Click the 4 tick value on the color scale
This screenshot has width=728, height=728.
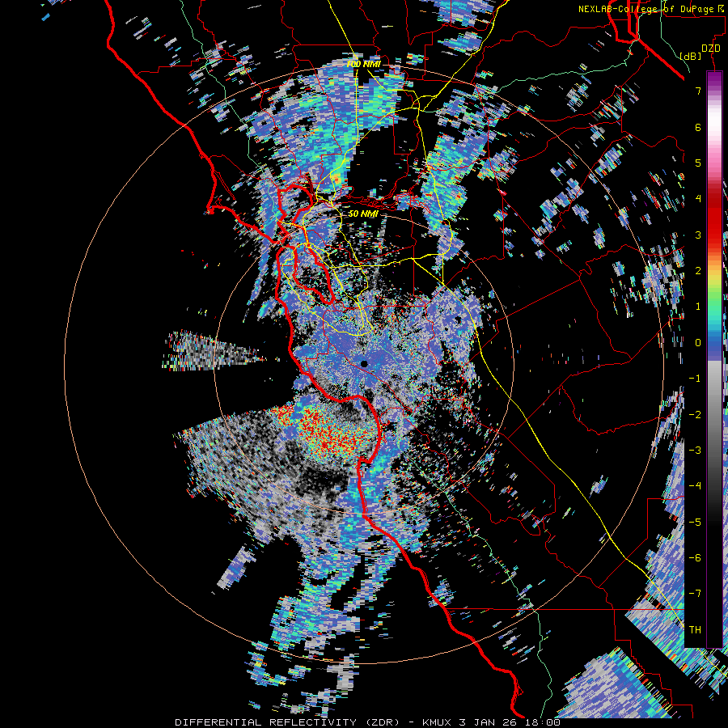pos(698,199)
